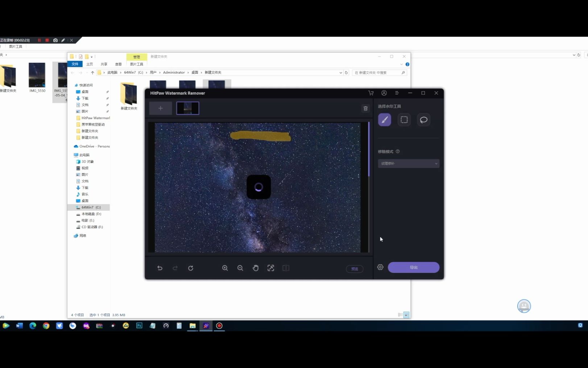This screenshot has width=588, height=368.
Task: Click 64Win7 (C:) in the breadcrumb path
Action: (133, 73)
